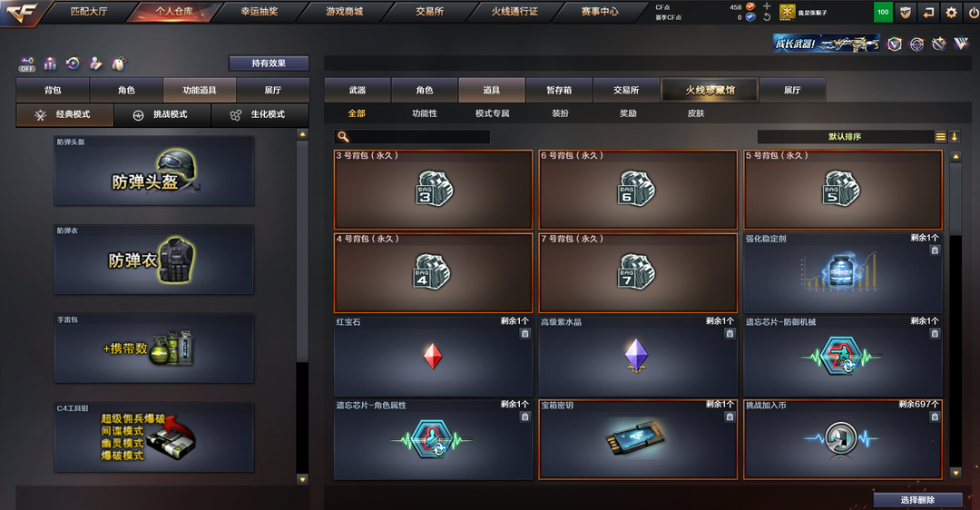The width and height of the screenshot is (980, 510).
Task: Open the 默认排序 sort dropdown
Action: (845, 136)
